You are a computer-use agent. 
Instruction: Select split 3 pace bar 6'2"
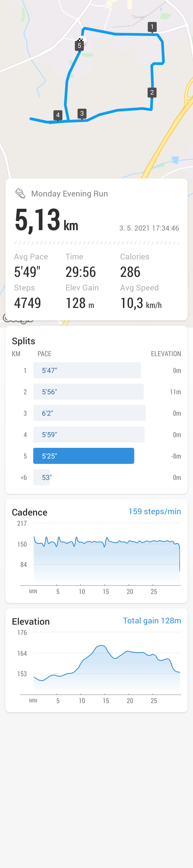tap(89, 413)
